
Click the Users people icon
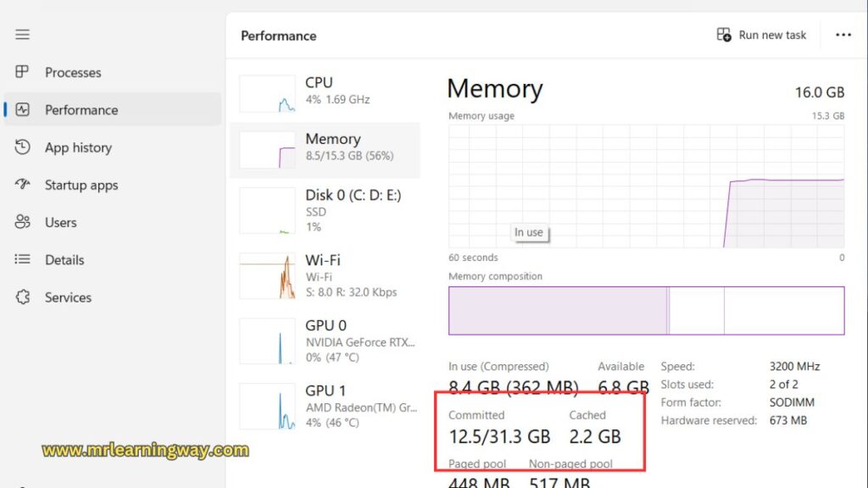[x=23, y=222]
